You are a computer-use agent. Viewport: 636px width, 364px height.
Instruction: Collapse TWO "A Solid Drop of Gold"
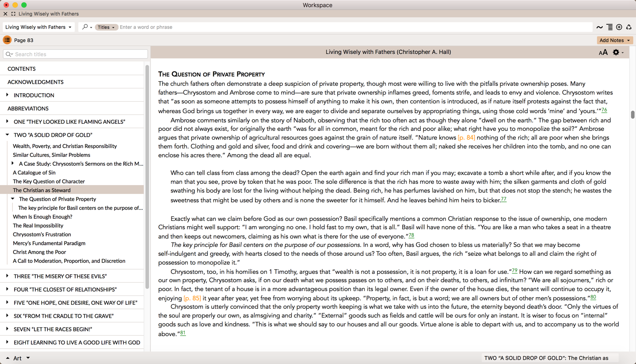click(7, 135)
